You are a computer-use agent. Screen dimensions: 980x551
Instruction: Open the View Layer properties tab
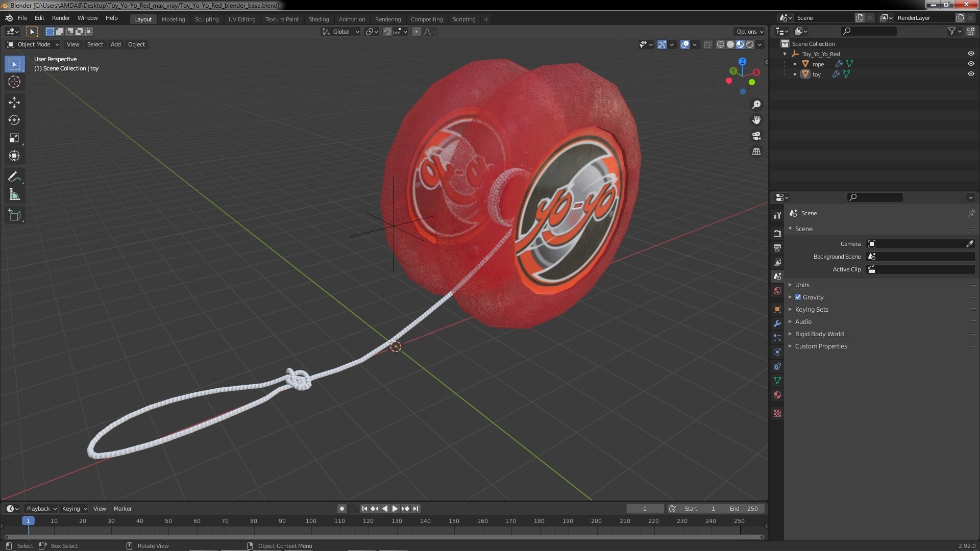tap(777, 262)
